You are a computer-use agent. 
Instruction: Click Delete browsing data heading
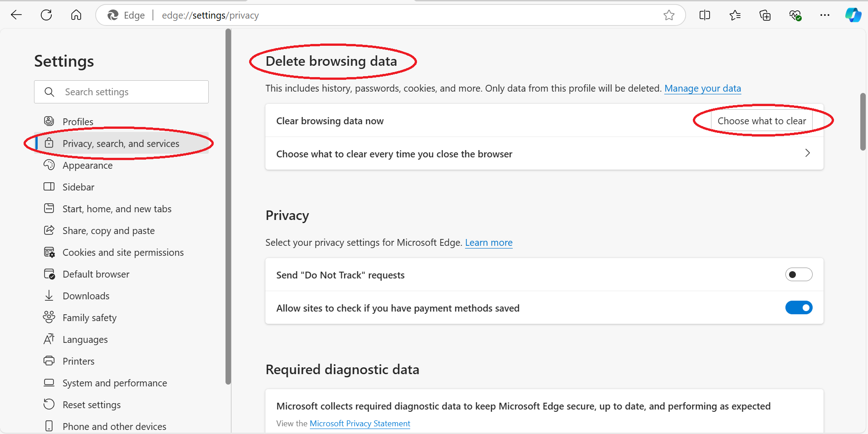[331, 61]
